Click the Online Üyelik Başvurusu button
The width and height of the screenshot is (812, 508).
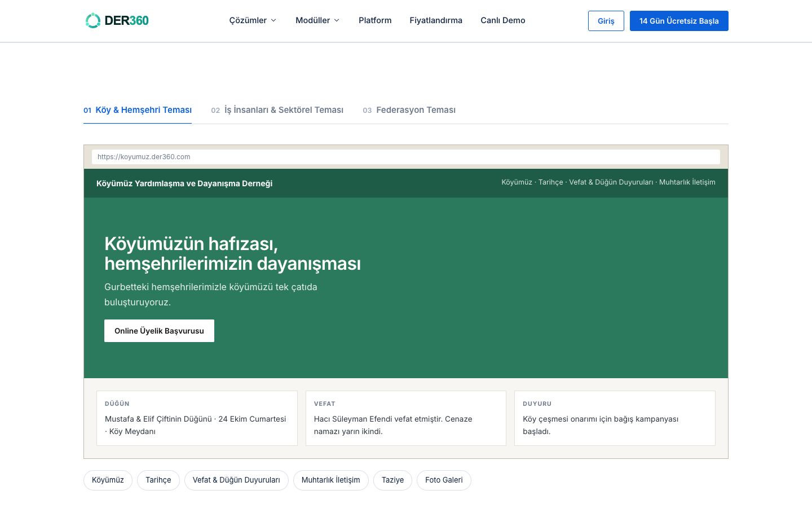coord(159,331)
